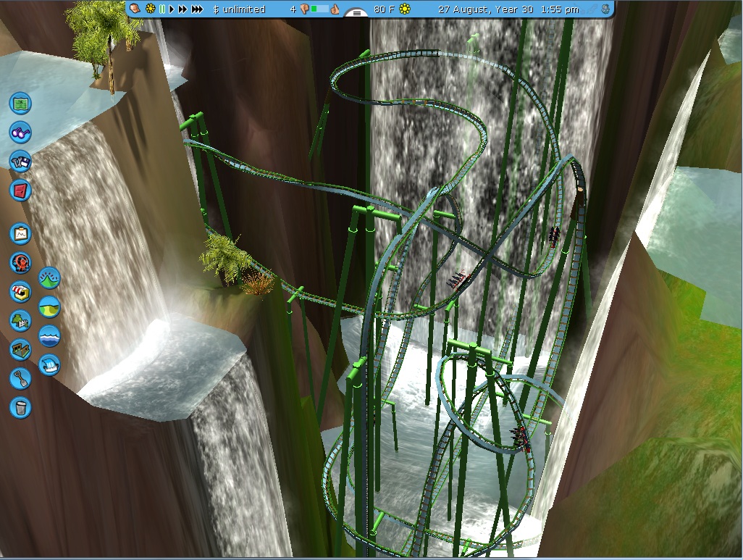Select the water placement tool

pyautogui.click(x=49, y=335)
